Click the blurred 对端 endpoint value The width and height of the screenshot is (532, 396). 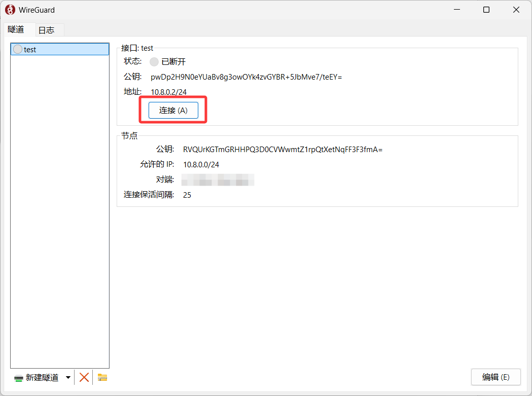coord(218,179)
